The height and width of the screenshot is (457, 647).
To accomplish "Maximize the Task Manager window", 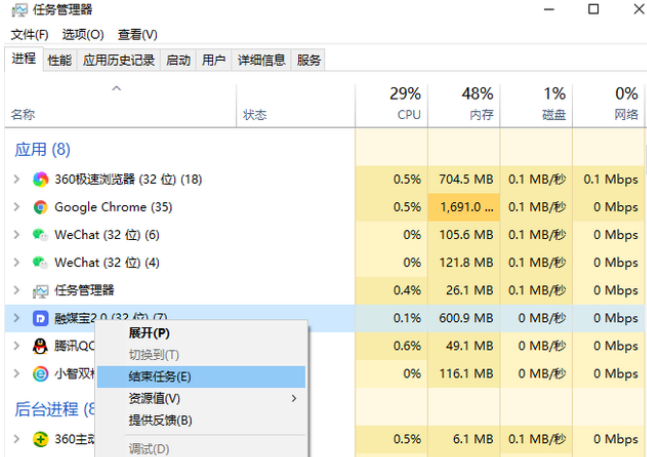I will [593, 9].
